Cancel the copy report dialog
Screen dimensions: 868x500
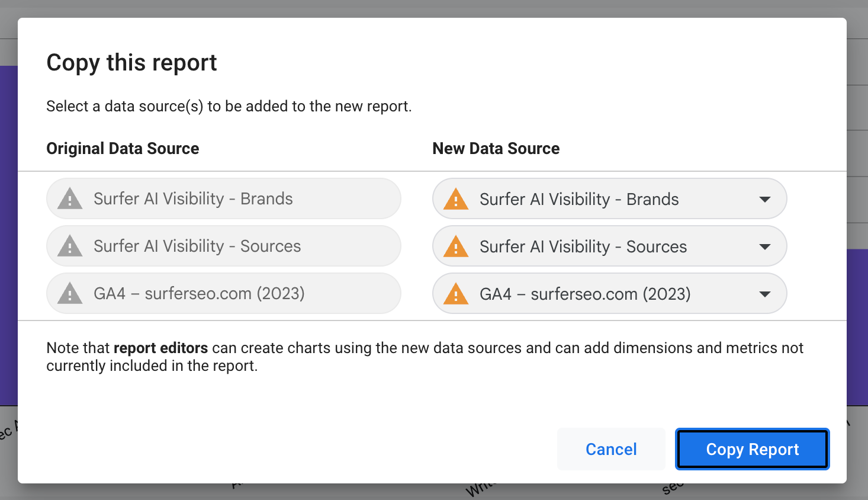click(x=611, y=449)
